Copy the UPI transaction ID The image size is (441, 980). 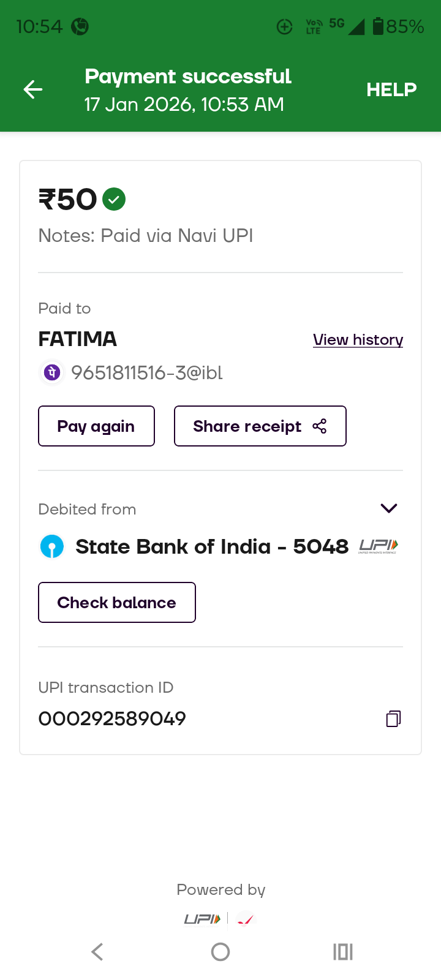coord(393,718)
